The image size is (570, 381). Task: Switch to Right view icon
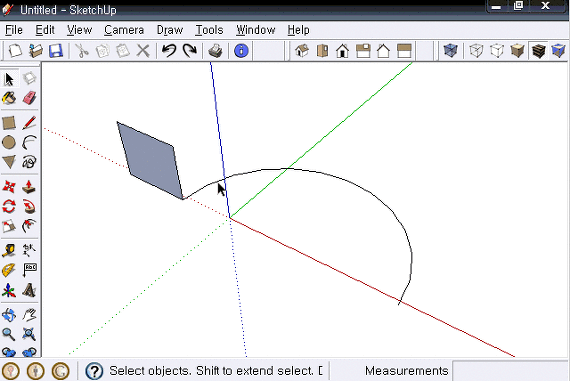(x=363, y=51)
